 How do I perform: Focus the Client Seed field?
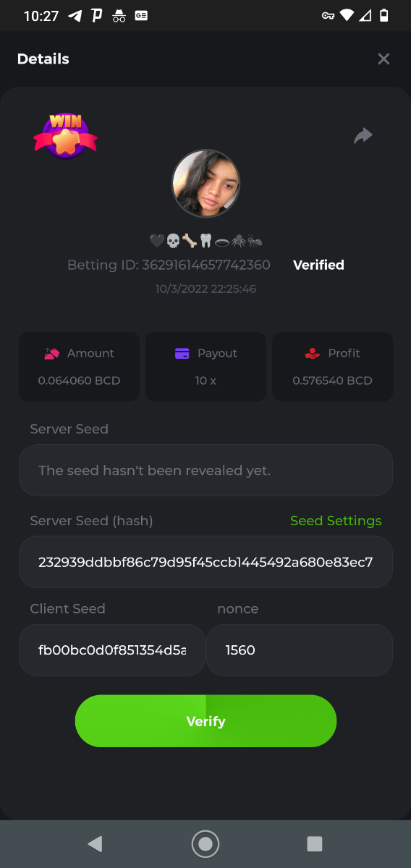[x=112, y=650]
